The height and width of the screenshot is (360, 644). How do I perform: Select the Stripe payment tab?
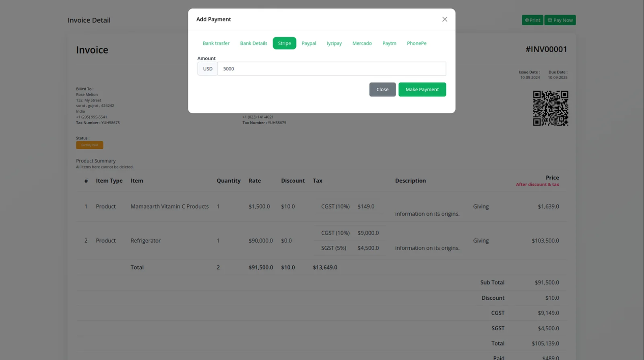(285, 43)
